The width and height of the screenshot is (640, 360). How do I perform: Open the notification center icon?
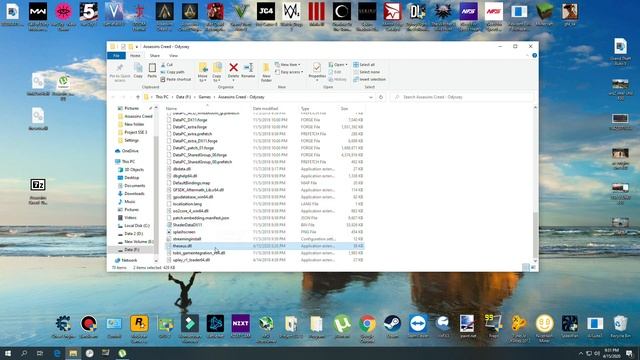pos(629,353)
